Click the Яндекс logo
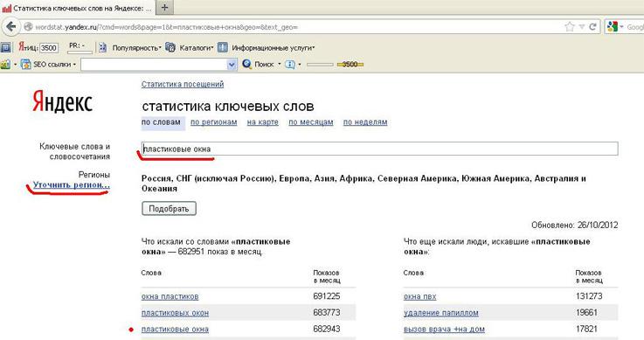This screenshot has height=340, width=644. pos(62,102)
